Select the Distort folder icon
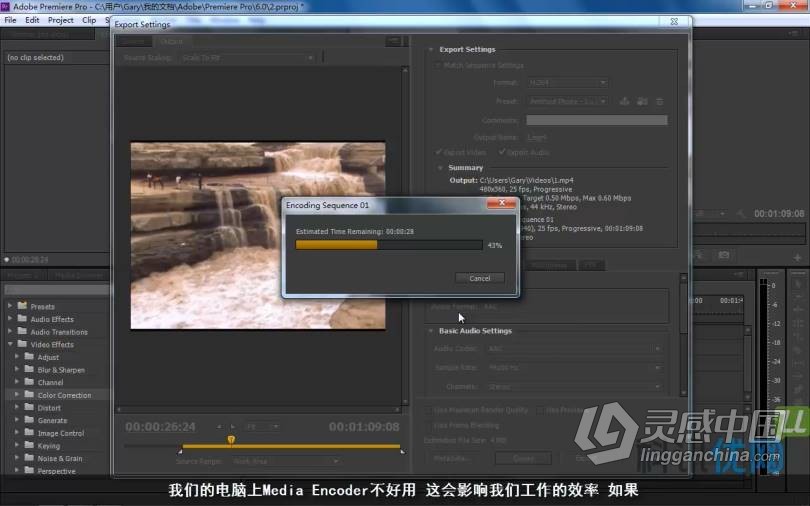Screen dimensions: 810x506 29,407
